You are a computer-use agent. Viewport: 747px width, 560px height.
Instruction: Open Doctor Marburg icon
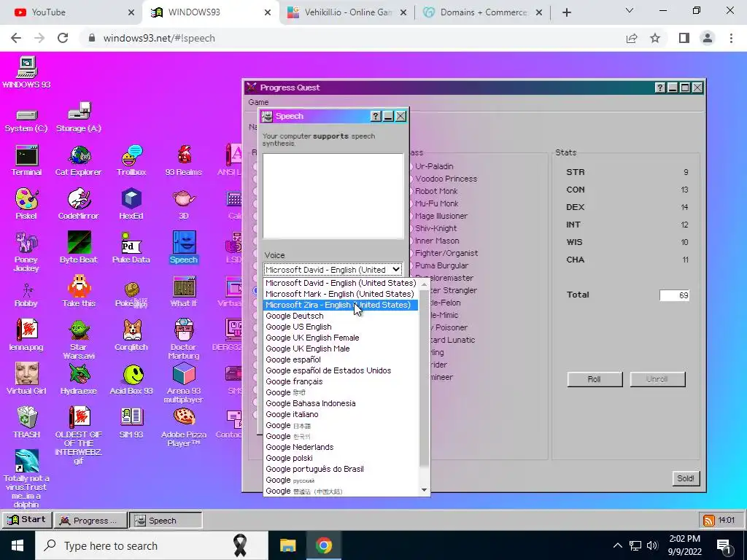[183, 339]
